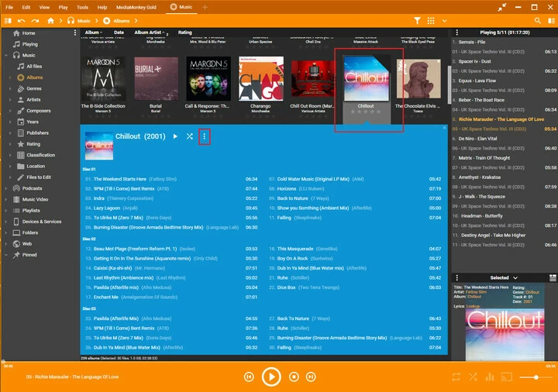Start playback with the big play button
Screen dimensions: 558x392
click(271, 377)
